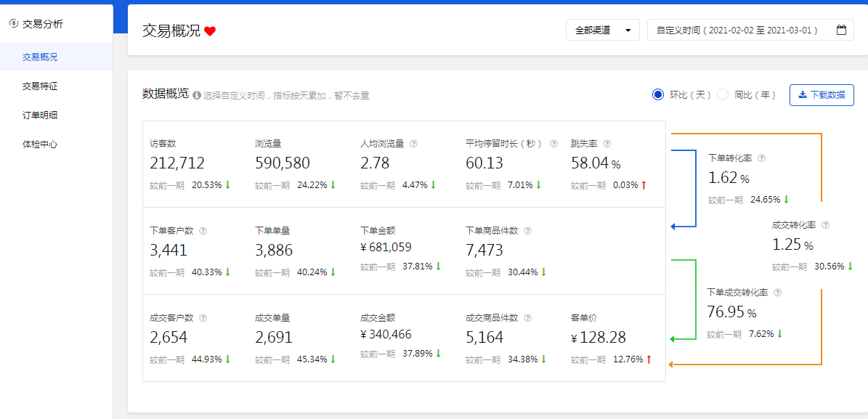The height and width of the screenshot is (419, 868).
Task: Click the 成交客户数 value 2,654
Action: (x=169, y=337)
